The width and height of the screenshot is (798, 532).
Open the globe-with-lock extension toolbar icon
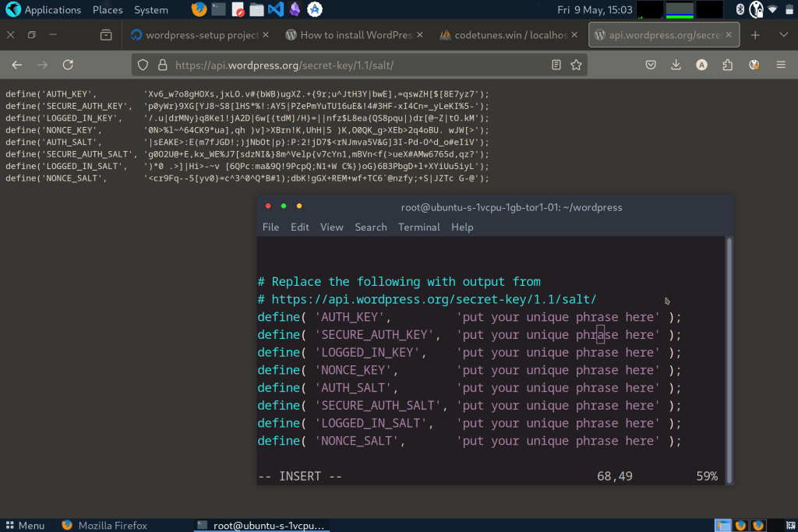coord(754,65)
